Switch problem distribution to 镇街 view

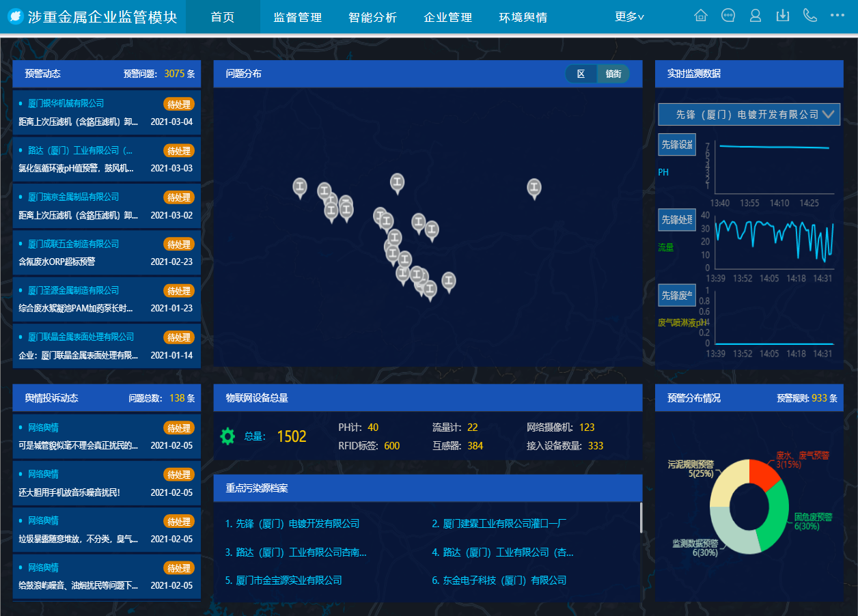tap(613, 74)
